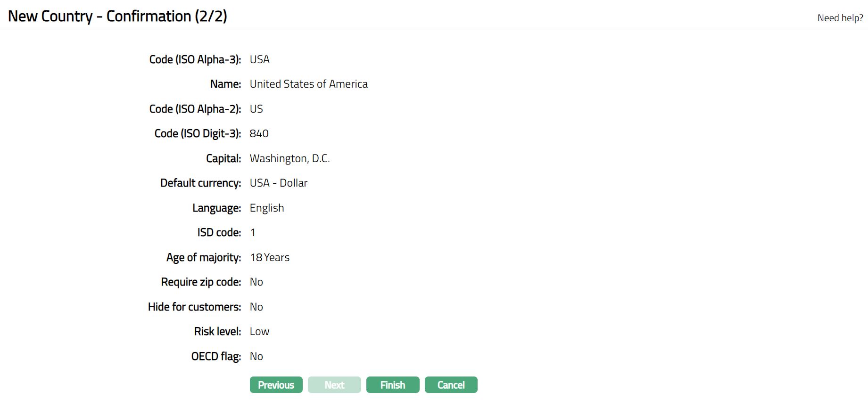Click the Require zip code No value
868x401 pixels.
point(256,282)
